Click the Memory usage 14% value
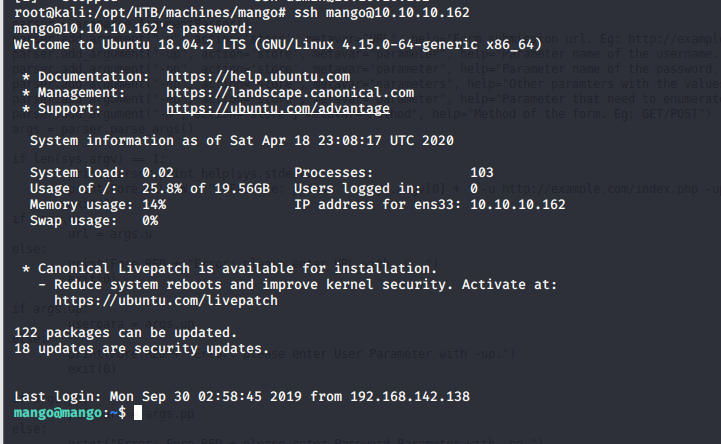 click(154, 204)
